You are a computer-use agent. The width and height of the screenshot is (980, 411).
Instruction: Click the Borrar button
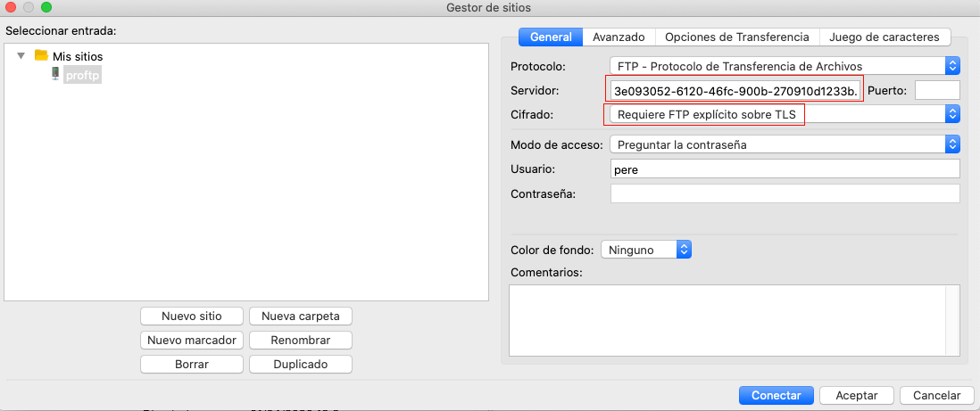[x=191, y=364]
